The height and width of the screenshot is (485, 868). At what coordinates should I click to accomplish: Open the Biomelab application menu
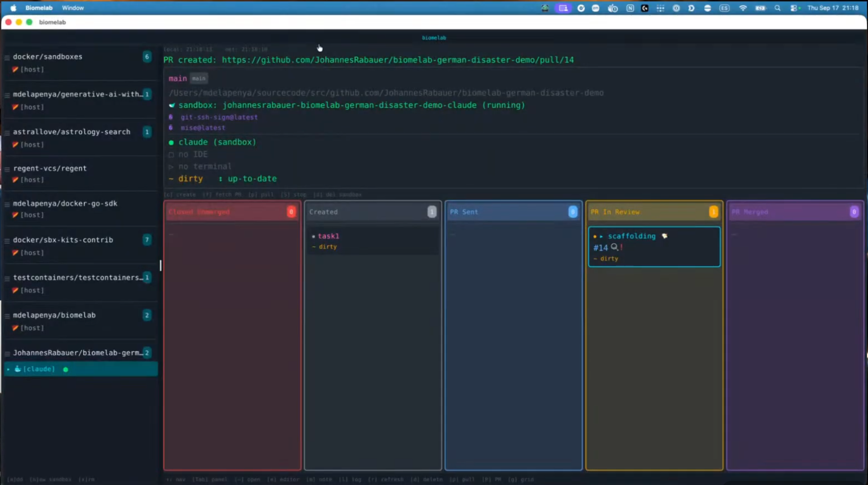pyautogui.click(x=39, y=8)
